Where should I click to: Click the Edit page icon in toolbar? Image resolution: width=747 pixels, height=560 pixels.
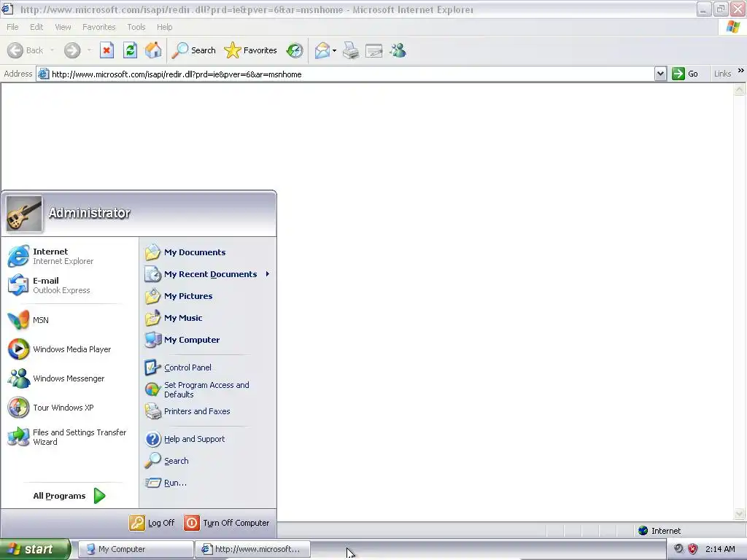(x=374, y=50)
